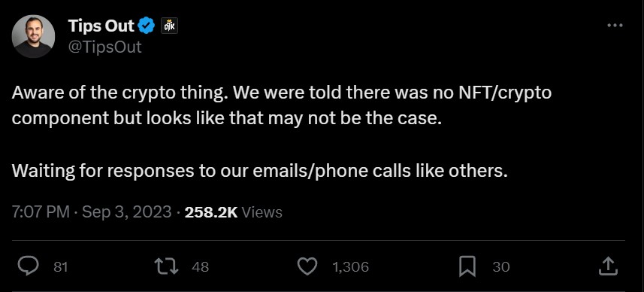Open the three-dot more options menu
Screen dimensions: 644x292
pyautogui.click(x=615, y=26)
